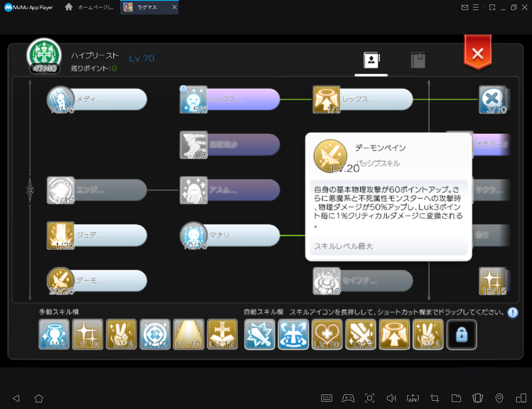Screen dimensions: 532x409
Task: Click the サクラ... skill label
Action: coord(489,190)
